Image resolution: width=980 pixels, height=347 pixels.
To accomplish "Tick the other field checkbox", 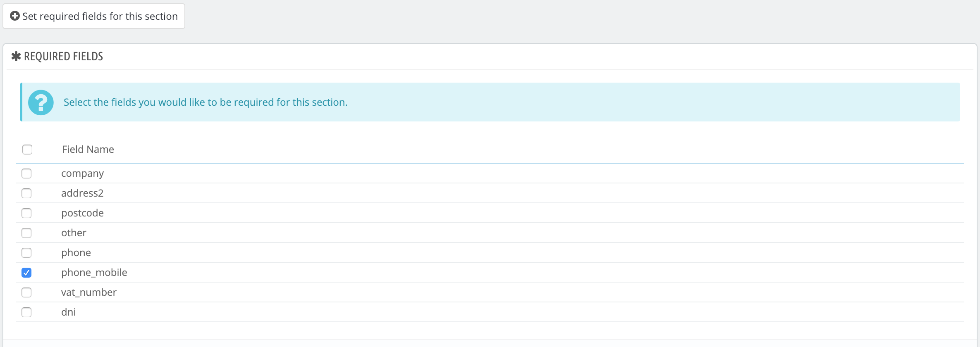I will tap(26, 233).
